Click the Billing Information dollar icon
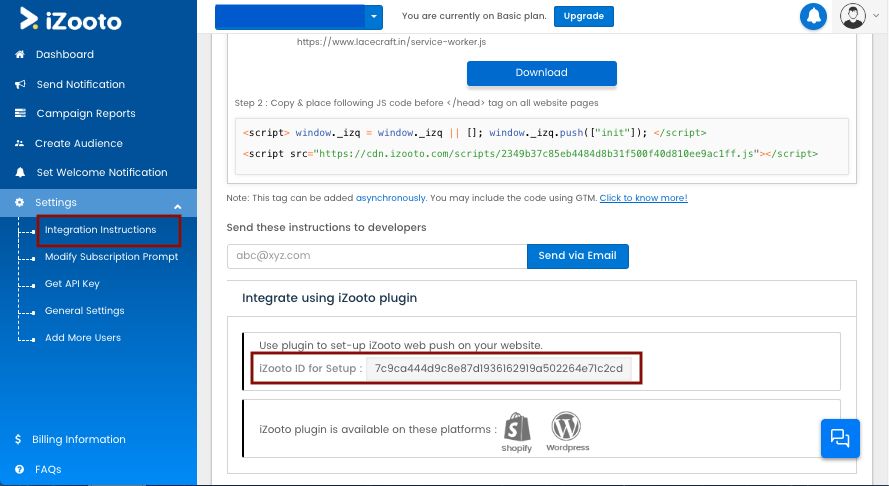 click(x=18, y=439)
